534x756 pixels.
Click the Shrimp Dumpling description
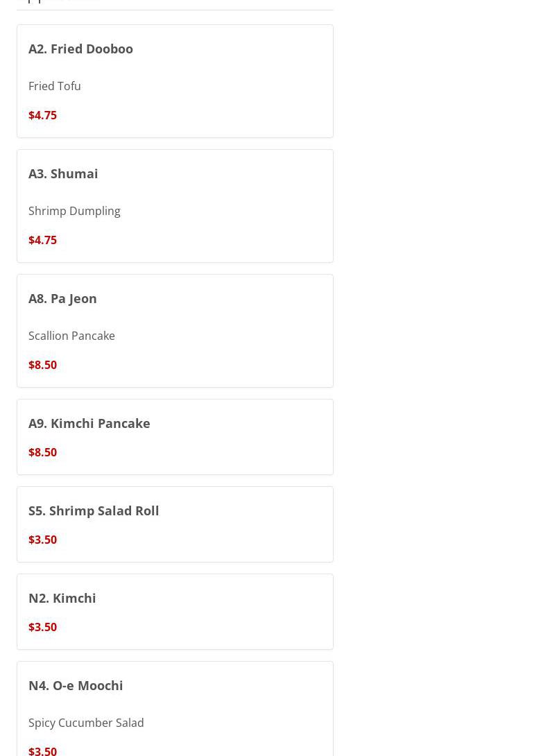[x=74, y=212]
